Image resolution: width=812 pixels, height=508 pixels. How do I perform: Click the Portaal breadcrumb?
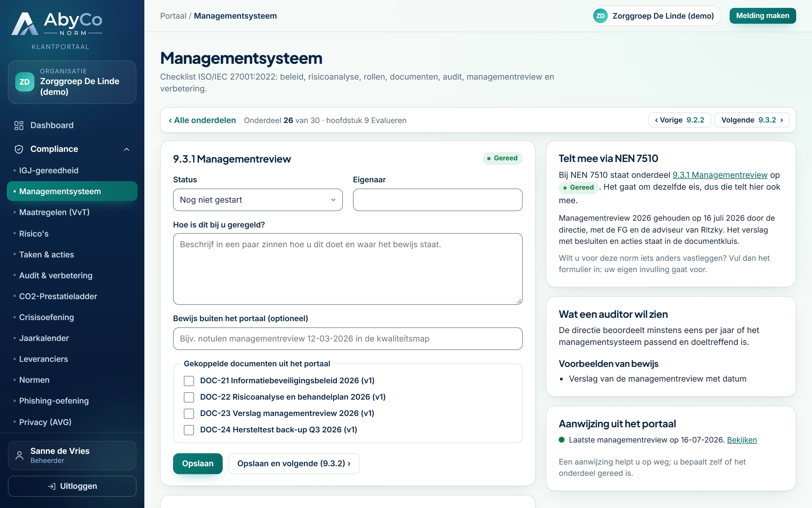tap(173, 16)
